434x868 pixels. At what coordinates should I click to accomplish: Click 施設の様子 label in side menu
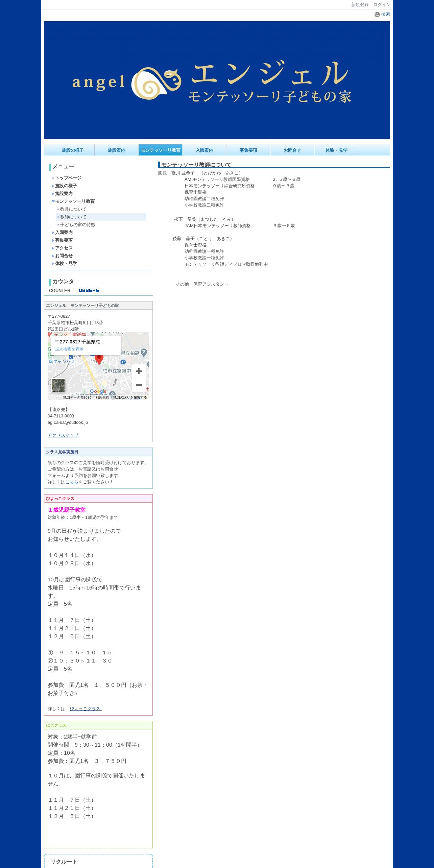coord(66,186)
